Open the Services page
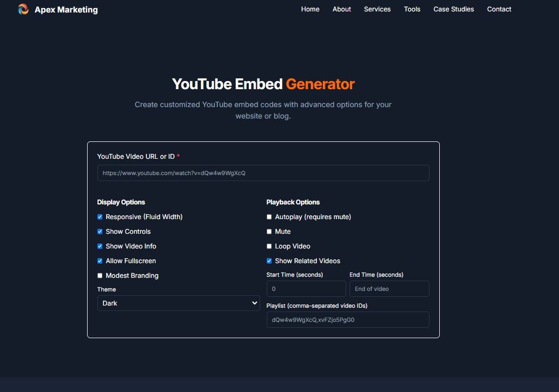This screenshot has width=559, height=392. (377, 9)
